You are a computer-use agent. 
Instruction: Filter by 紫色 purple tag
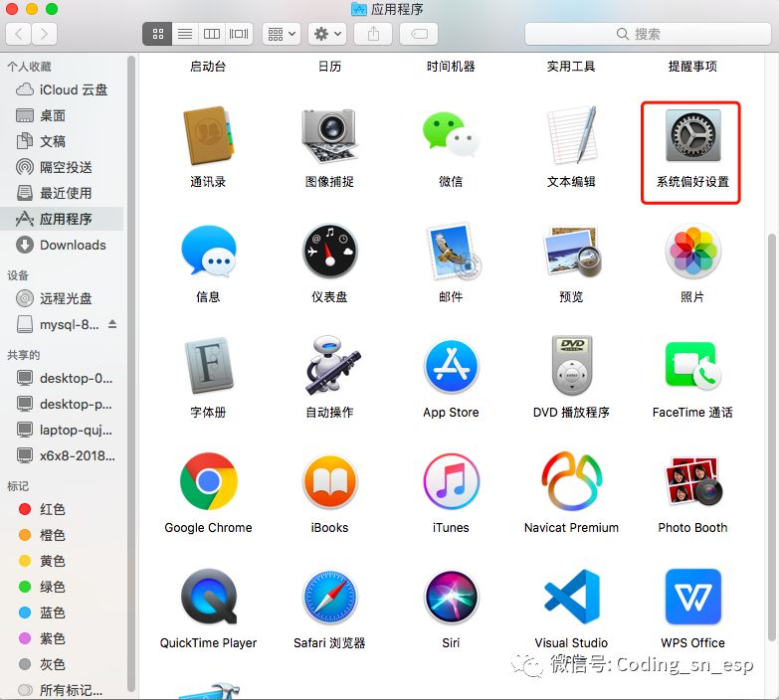click(62, 638)
